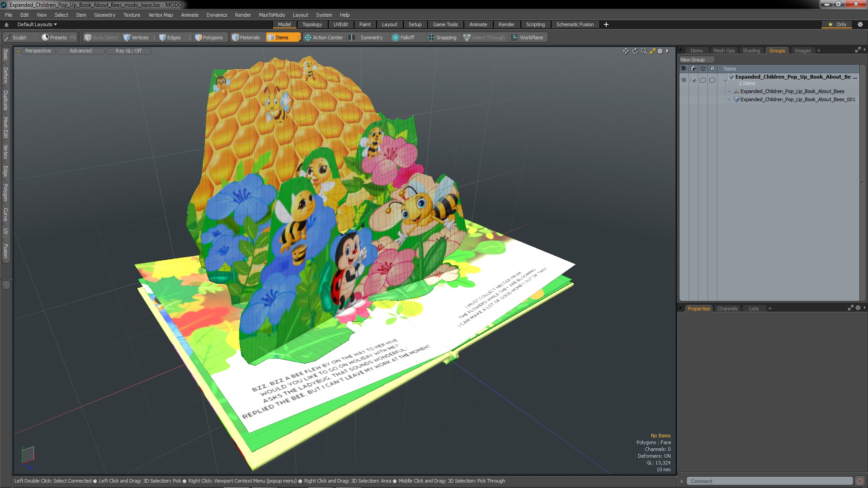Switch to Vertices selection mode
The image size is (868, 488).
click(x=139, y=38)
